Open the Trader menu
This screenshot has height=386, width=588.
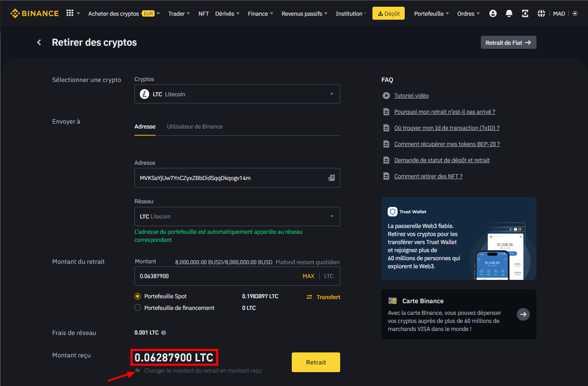click(x=179, y=13)
